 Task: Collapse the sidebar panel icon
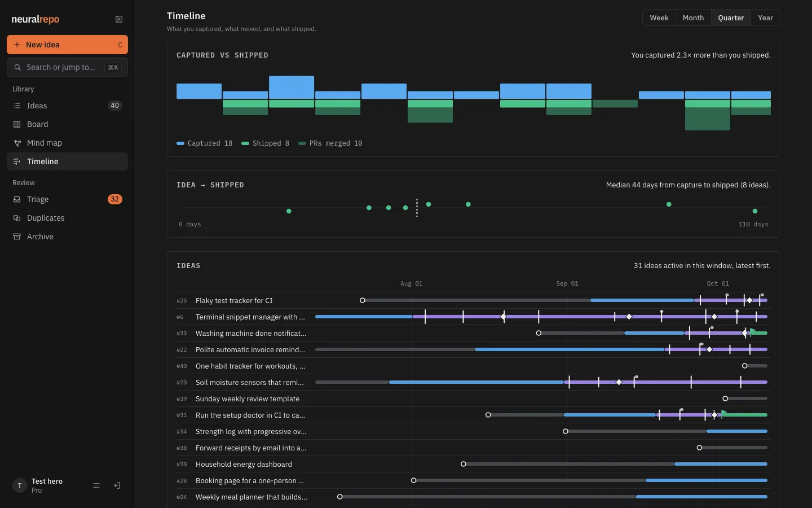point(119,19)
